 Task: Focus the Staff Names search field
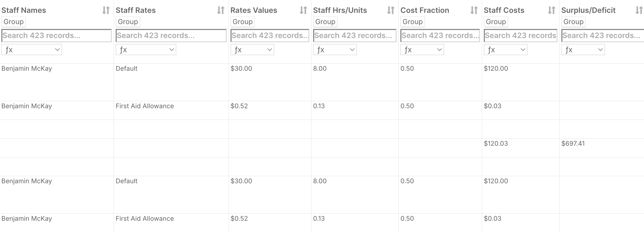tap(56, 36)
